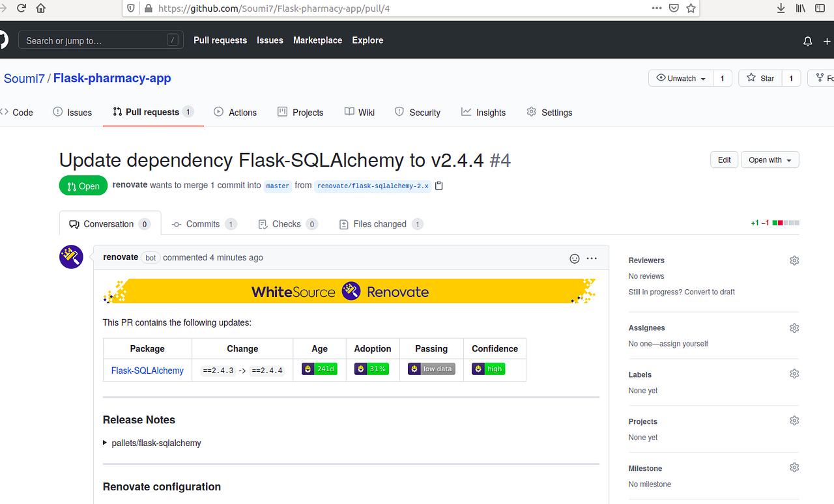Open the notifications bell icon
Viewport: 834px width, 504px height.
tap(807, 40)
